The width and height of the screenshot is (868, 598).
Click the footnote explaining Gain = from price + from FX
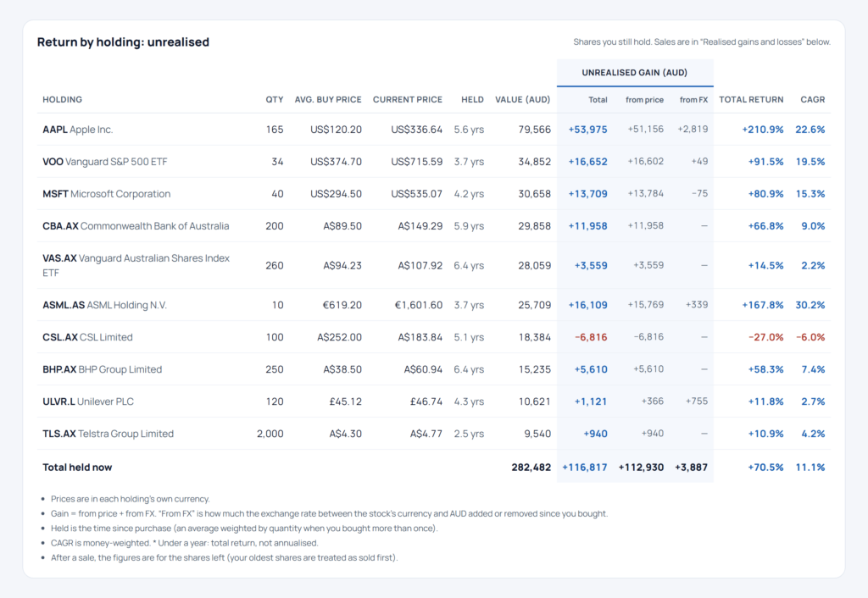329,513
